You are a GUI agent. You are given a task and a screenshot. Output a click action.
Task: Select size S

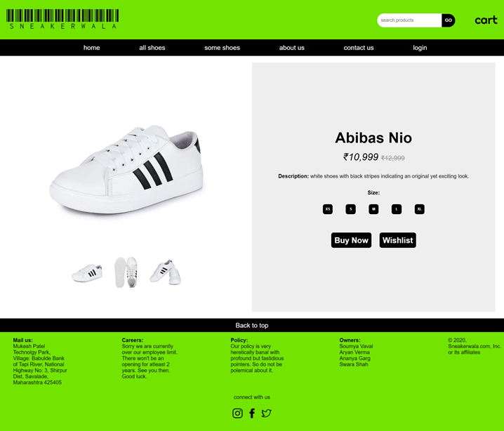coord(351,209)
